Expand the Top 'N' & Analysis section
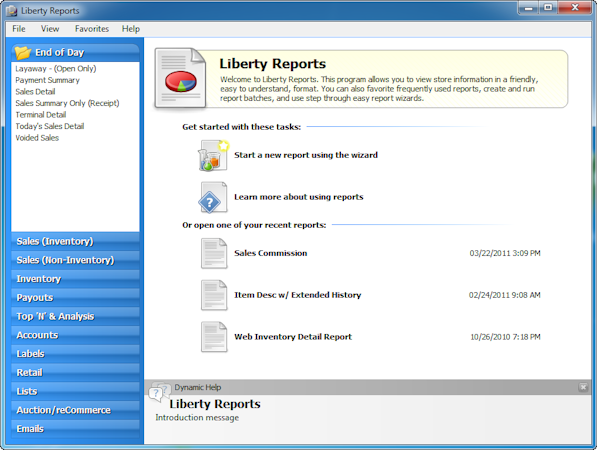 tap(75, 316)
